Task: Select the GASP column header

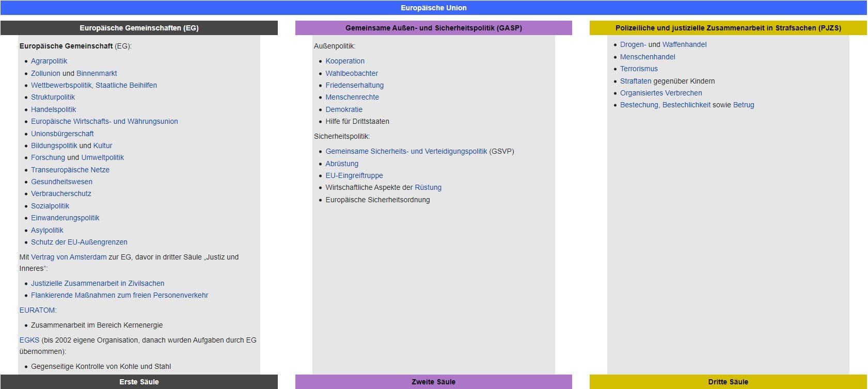Action: tap(434, 28)
